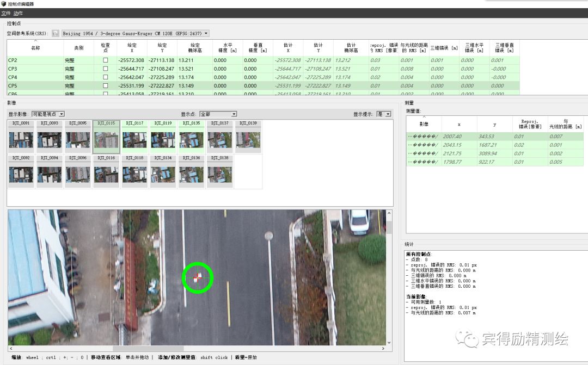Click the image viewer horizontal scrollbar thumb
This screenshot has width=588, height=365.
click(x=149, y=349)
